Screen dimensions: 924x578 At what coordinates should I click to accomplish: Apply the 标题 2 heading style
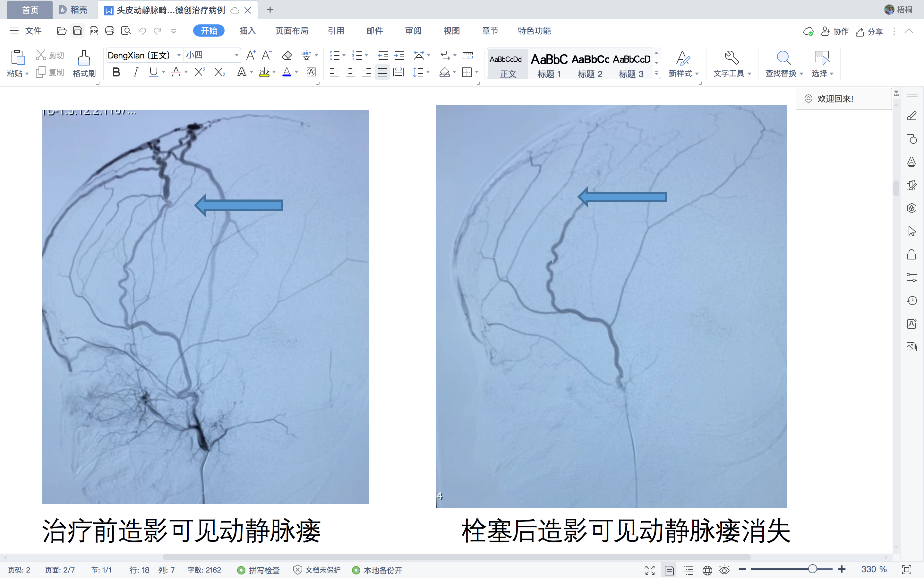coord(590,64)
